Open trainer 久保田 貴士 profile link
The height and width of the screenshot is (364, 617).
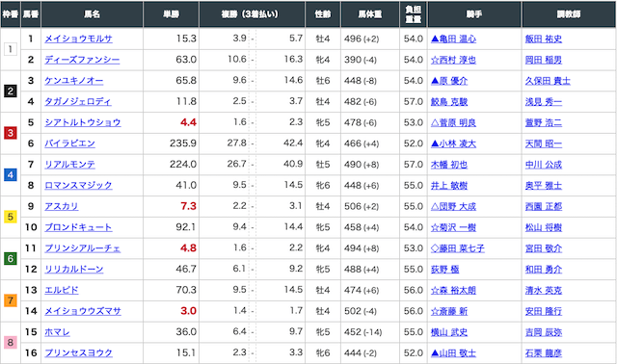pyautogui.click(x=548, y=81)
